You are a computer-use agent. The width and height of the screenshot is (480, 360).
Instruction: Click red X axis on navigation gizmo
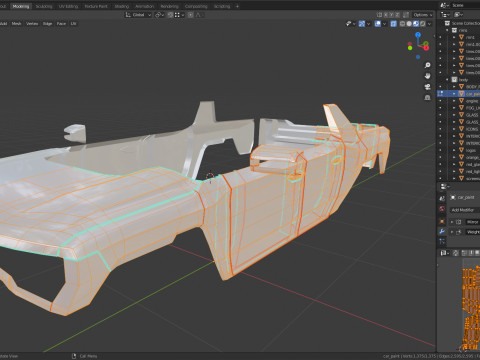coord(426,48)
